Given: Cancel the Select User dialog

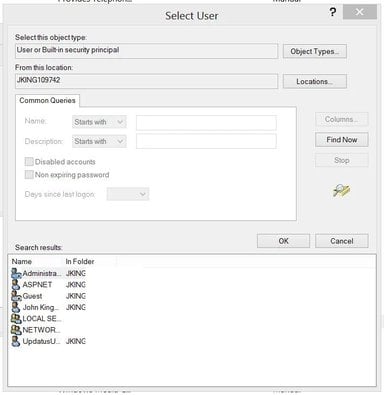Looking at the screenshot, I should tap(342, 241).
